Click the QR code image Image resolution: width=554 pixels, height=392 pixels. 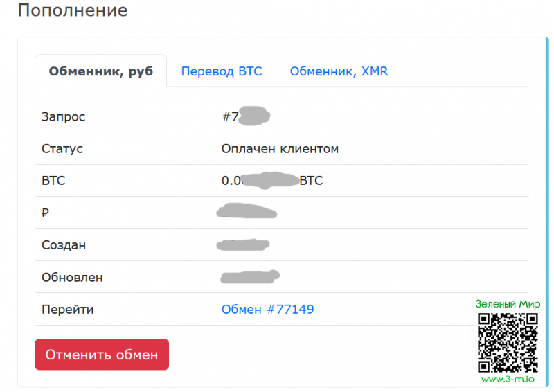tap(508, 343)
